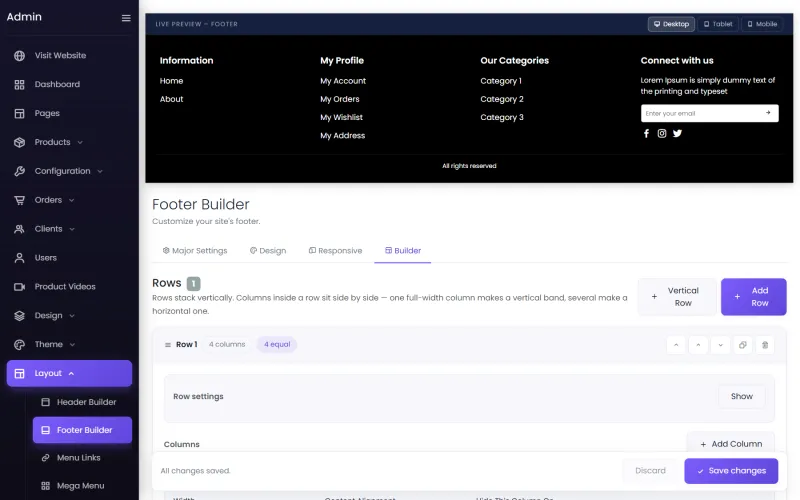Submit email with the arrow icon
Viewport: 800px width, 500px height.
click(x=768, y=113)
